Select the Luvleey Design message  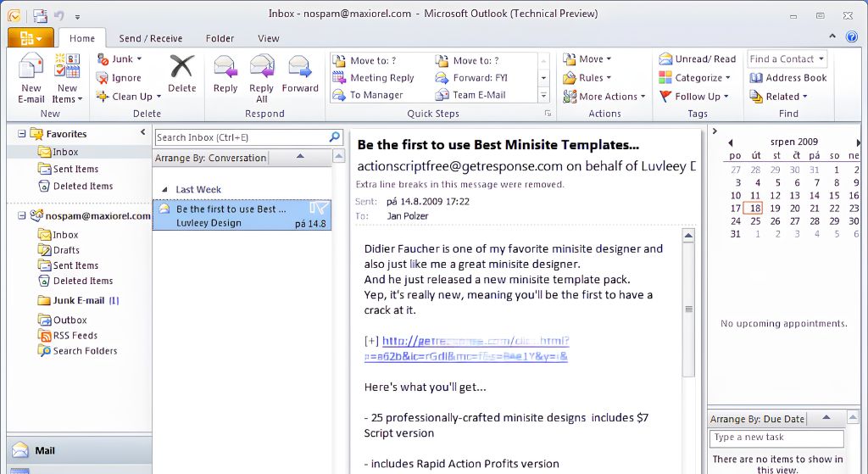(x=242, y=215)
